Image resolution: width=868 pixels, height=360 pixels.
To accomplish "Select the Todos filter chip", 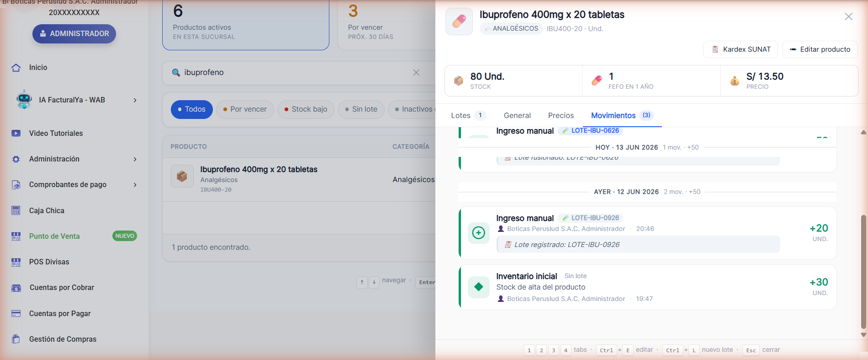I will coord(192,109).
